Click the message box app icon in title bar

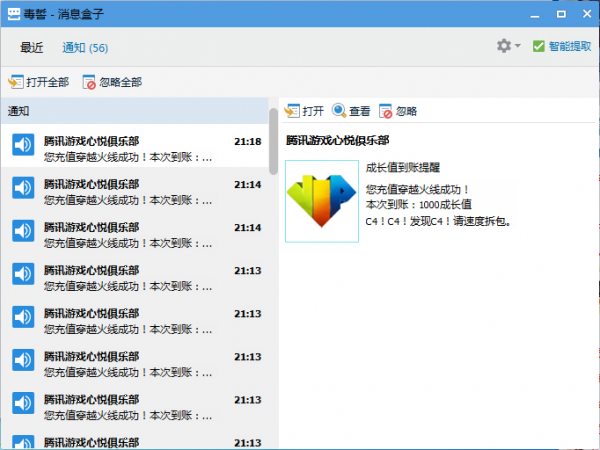14,14
